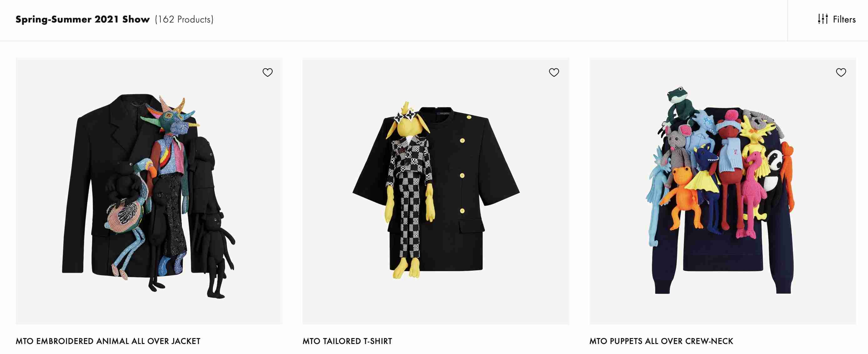Click the orange frog puppet on sweater
Image resolution: width=868 pixels, height=354 pixels.
click(680, 199)
